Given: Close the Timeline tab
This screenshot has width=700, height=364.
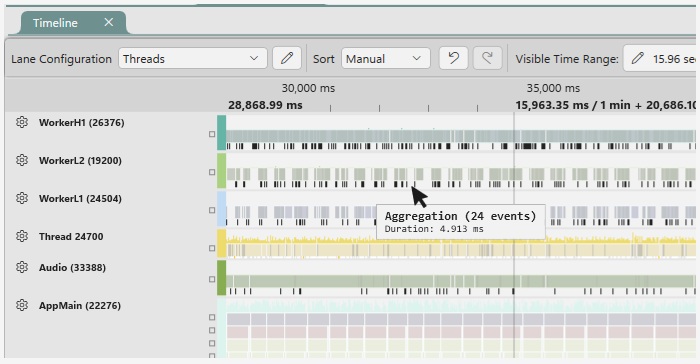Looking at the screenshot, I should (x=108, y=22).
